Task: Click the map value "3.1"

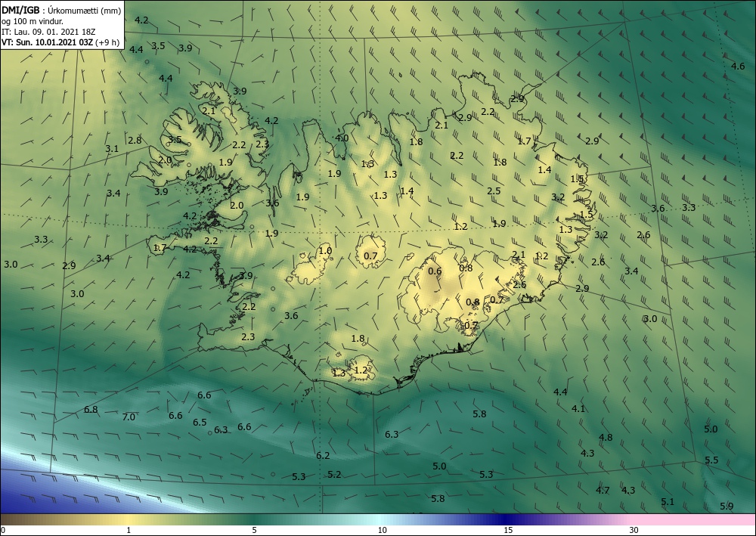Action: tap(112, 148)
